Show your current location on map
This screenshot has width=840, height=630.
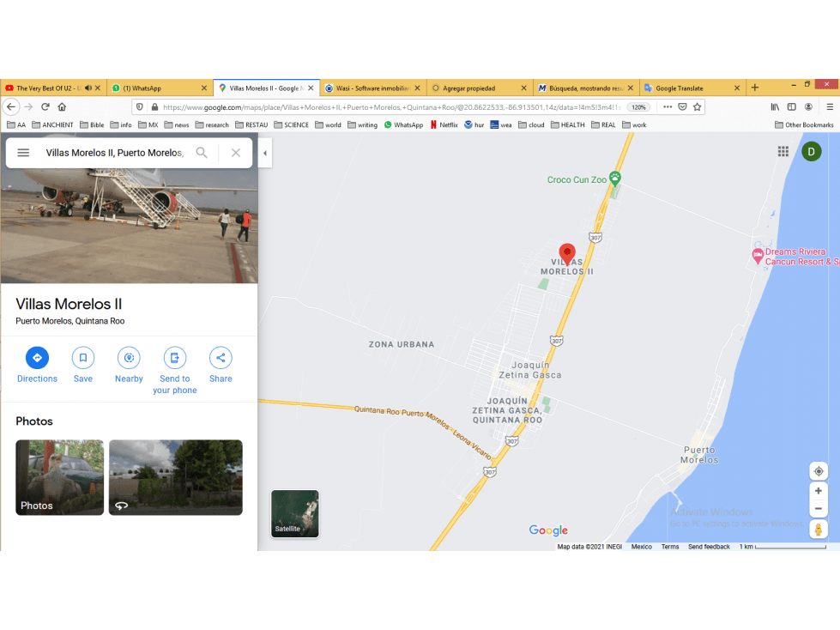point(818,471)
